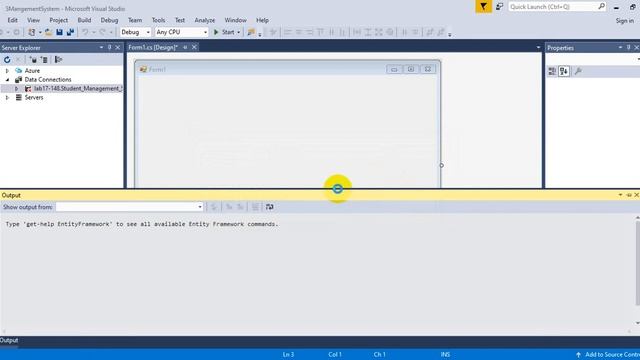
Task: Click the Save toolbar icon
Action: pos(59,32)
